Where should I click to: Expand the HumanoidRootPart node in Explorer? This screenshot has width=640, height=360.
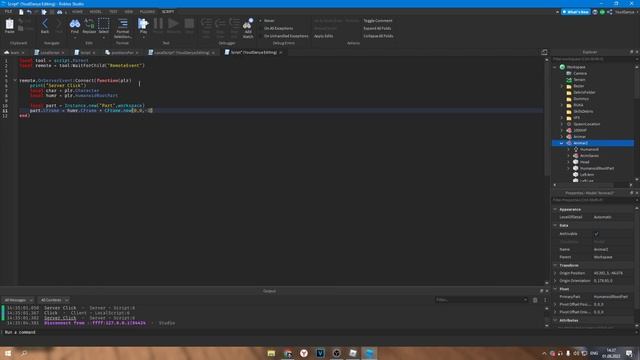click(x=569, y=169)
